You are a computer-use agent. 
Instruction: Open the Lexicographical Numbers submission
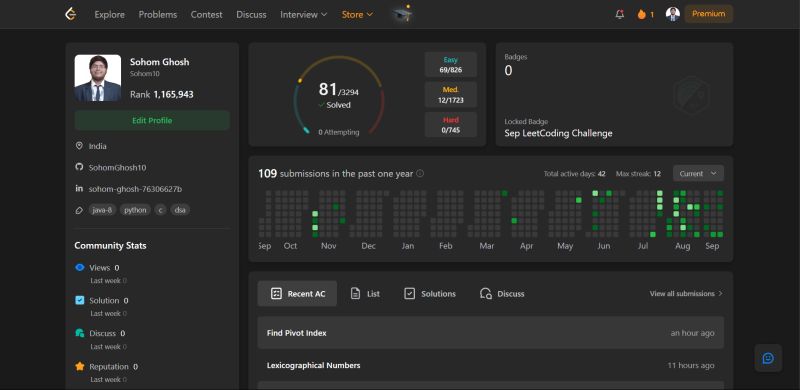point(490,365)
